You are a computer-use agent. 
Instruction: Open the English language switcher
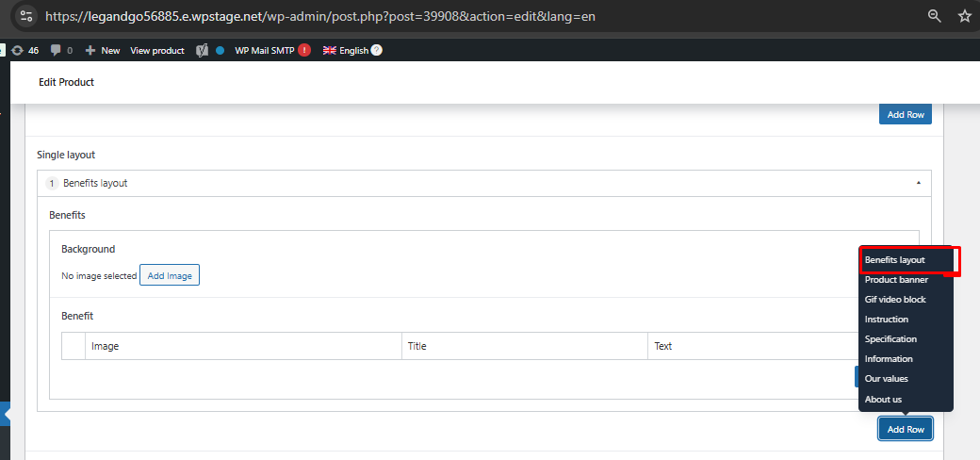346,50
